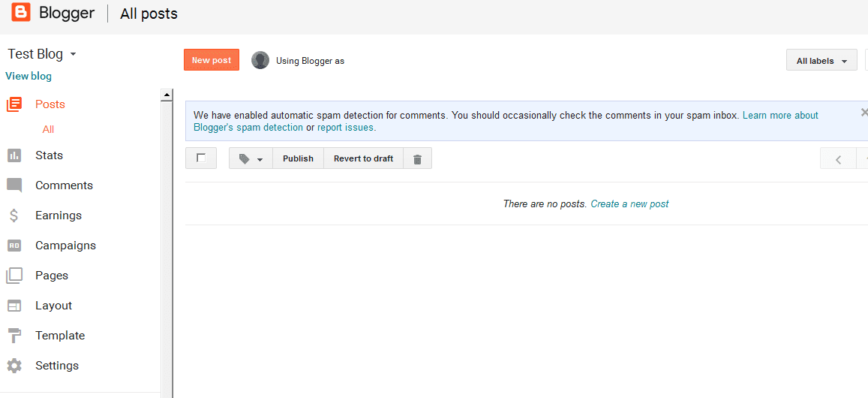
Task: Click the orange Blogger logo icon
Action: [x=20, y=13]
